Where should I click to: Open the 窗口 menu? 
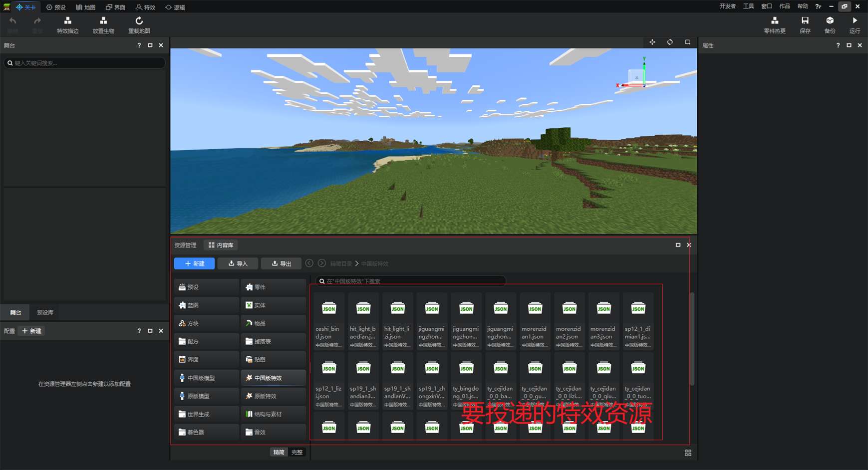(x=766, y=6)
